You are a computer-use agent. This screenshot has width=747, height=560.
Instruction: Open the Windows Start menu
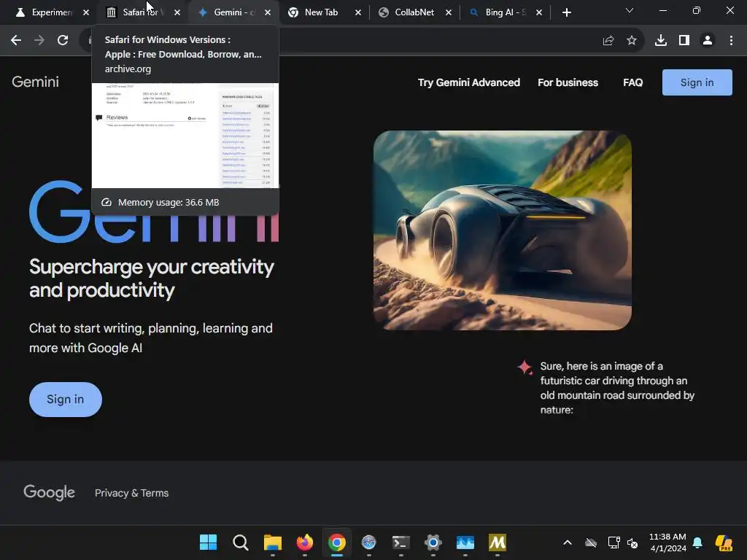pyautogui.click(x=208, y=542)
